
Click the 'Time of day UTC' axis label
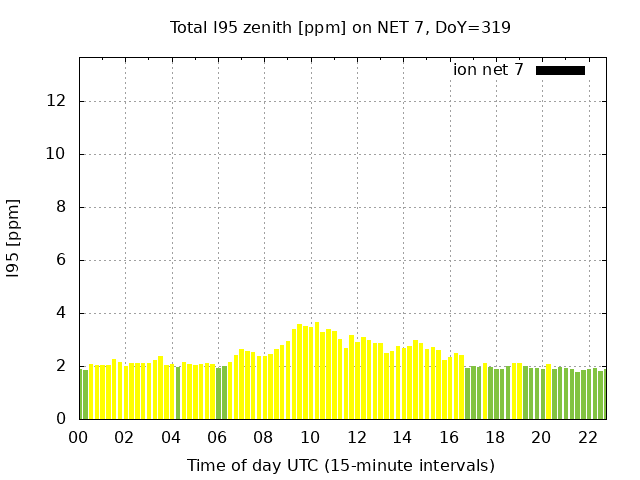340,465
